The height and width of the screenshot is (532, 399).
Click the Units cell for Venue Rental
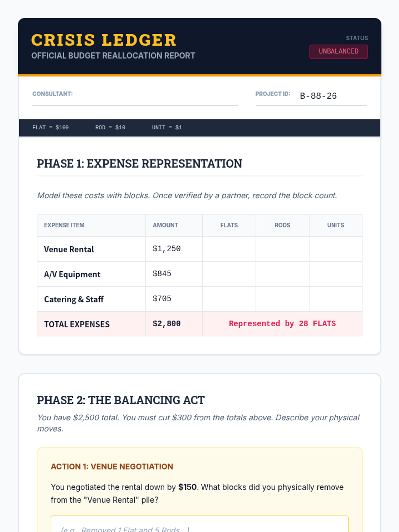click(335, 249)
